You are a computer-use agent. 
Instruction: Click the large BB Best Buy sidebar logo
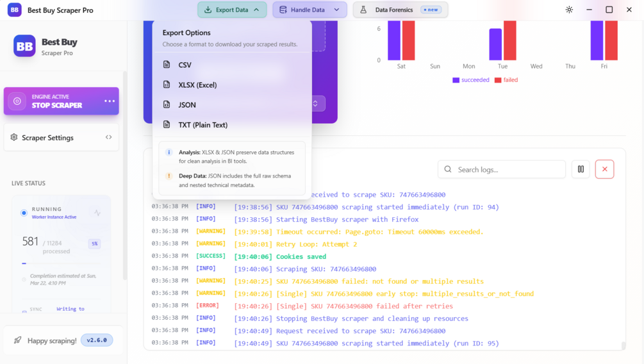click(x=24, y=46)
